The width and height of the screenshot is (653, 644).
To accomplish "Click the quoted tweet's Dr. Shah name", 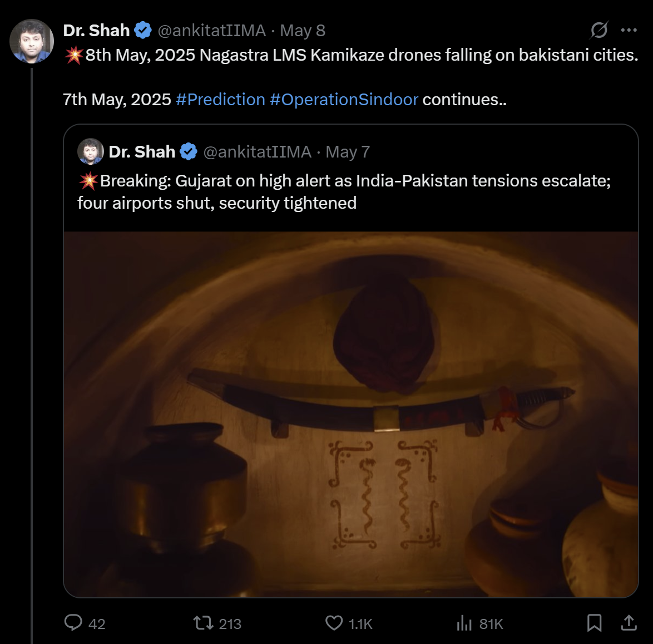I will pyautogui.click(x=142, y=152).
